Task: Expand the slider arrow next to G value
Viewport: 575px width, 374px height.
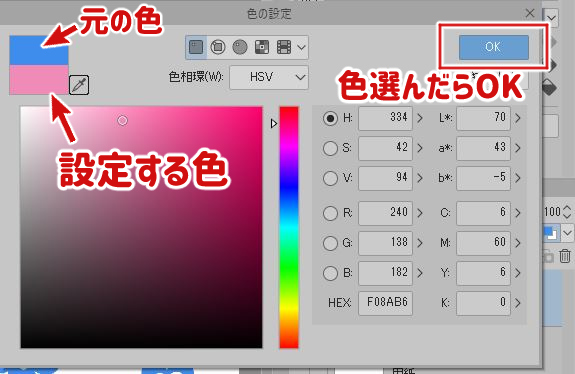Action: pyautogui.click(x=420, y=243)
